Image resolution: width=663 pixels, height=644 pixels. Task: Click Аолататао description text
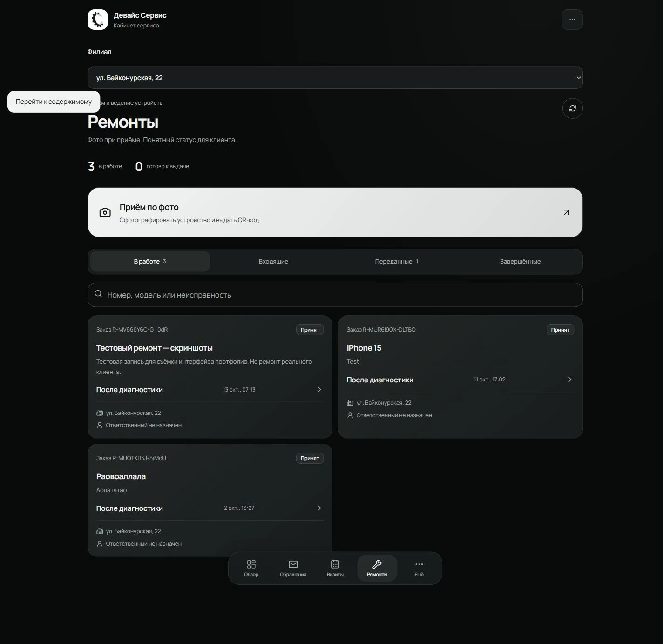tap(111, 490)
